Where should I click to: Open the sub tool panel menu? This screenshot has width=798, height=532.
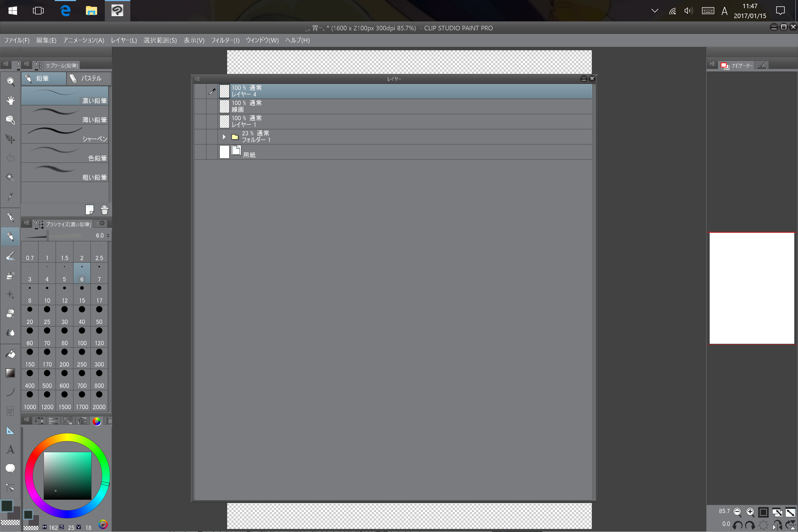[x=26, y=64]
